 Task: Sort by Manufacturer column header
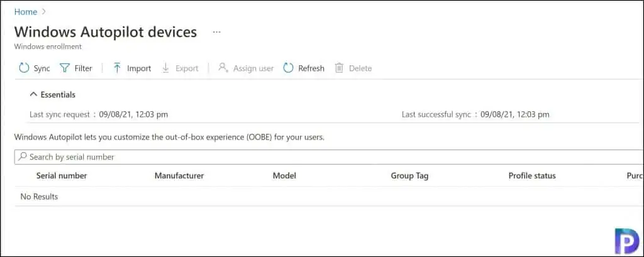[x=179, y=176]
